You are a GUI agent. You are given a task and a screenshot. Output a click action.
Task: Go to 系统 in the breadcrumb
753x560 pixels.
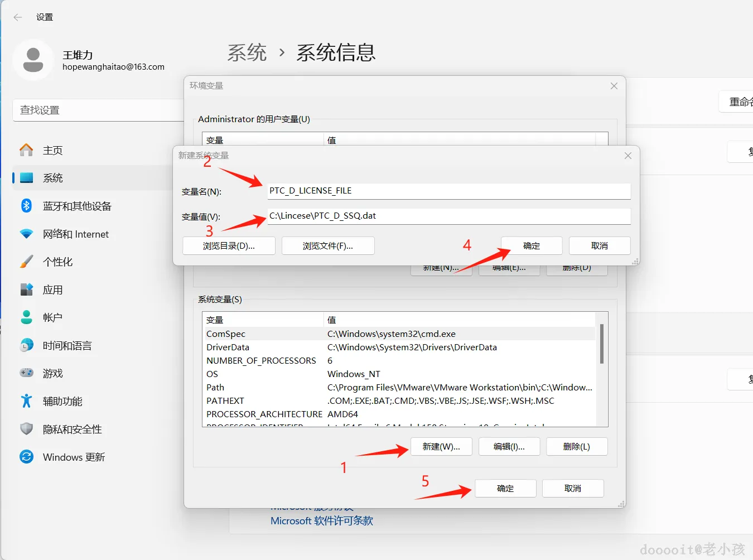(247, 52)
